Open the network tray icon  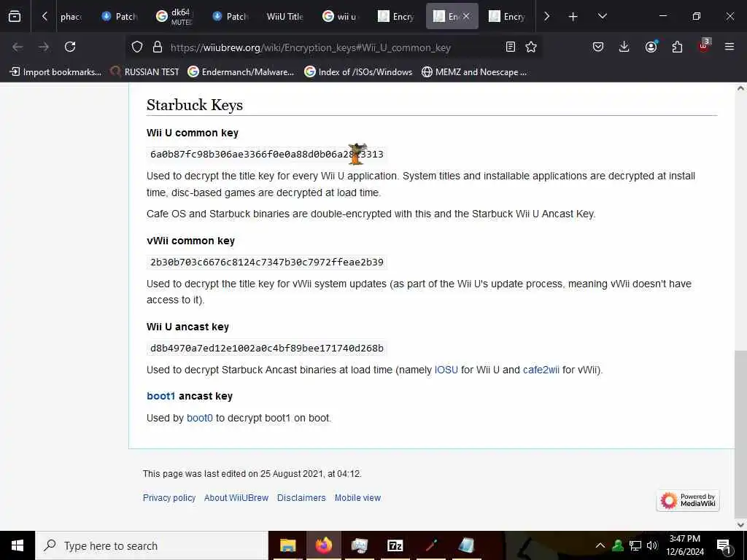pos(635,545)
